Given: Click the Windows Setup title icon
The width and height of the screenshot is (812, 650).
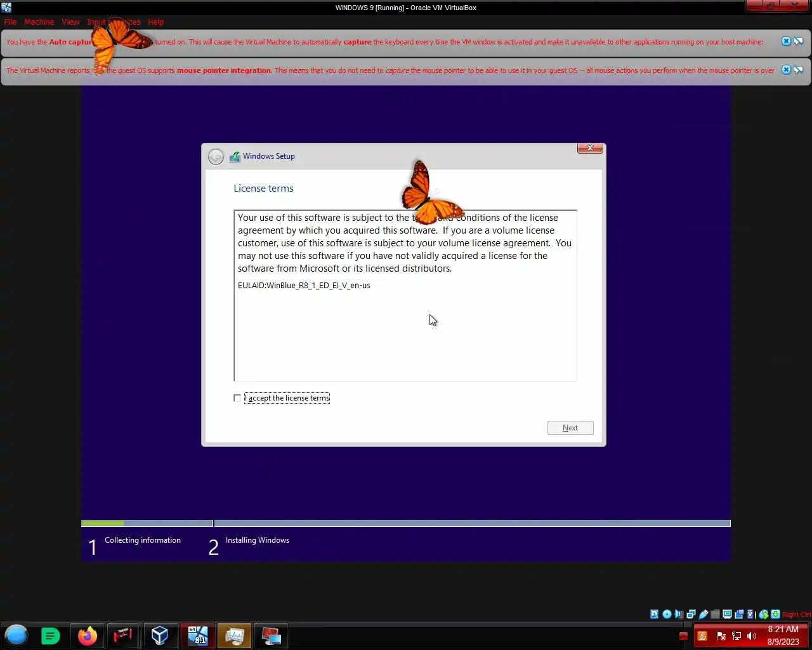Looking at the screenshot, I should pos(235,156).
